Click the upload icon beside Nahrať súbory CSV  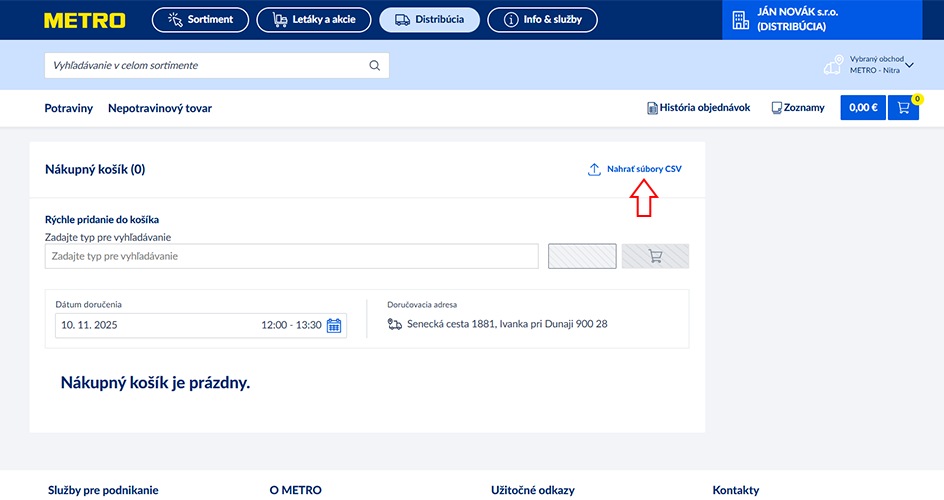tap(594, 170)
